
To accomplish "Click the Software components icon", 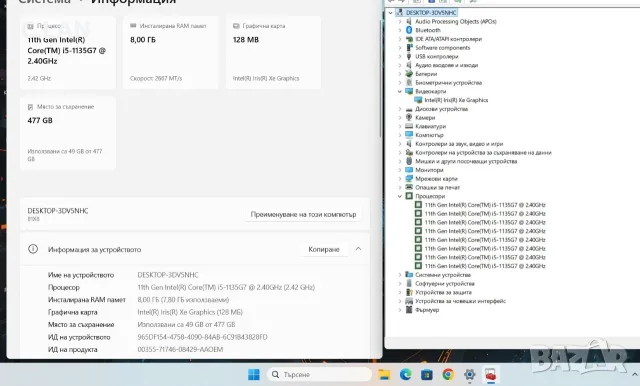I will 409,48.
